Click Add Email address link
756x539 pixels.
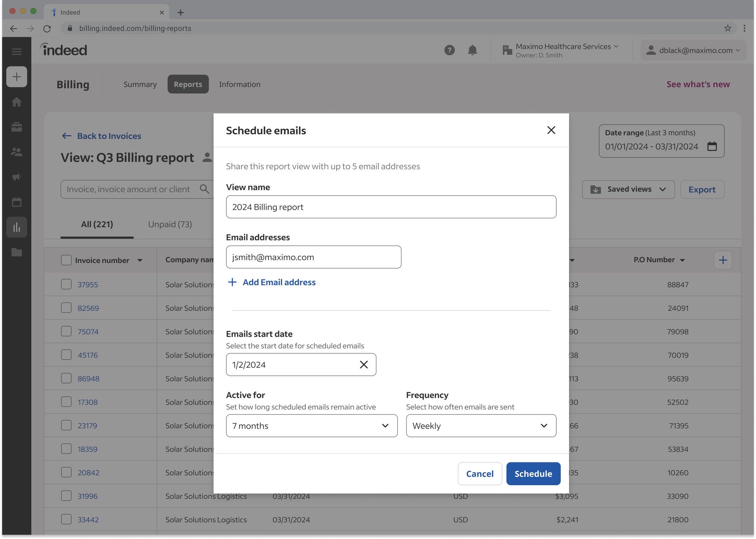272,282
